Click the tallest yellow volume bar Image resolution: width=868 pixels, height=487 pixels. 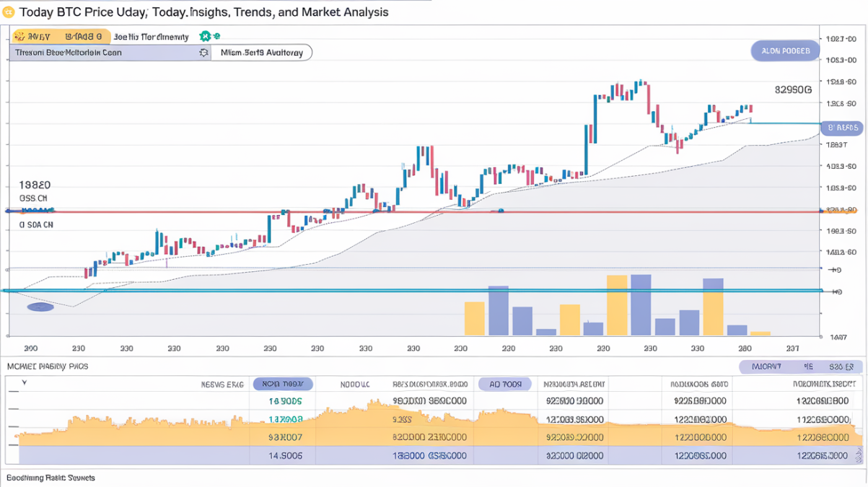click(x=617, y=305)
